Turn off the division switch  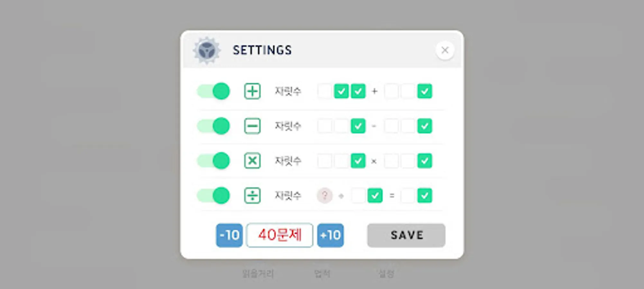point(213,195)
